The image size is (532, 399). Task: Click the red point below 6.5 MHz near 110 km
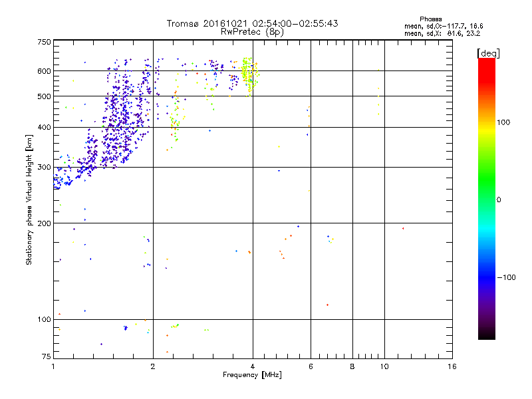tap(327, 305)
